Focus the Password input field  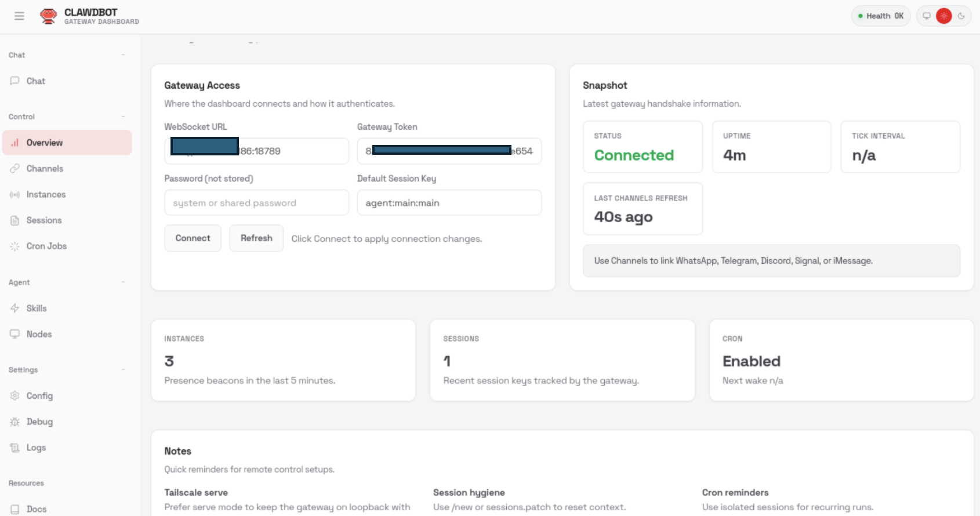256,203
